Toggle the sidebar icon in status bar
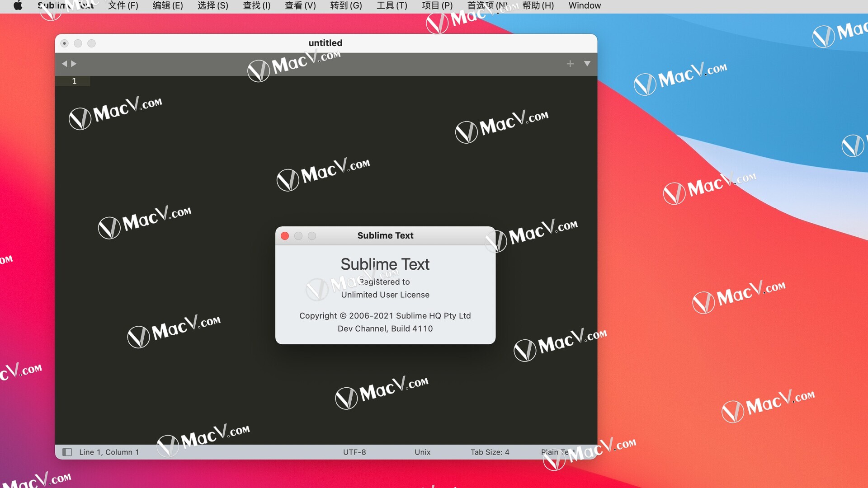Image resolution: width=868 pixels, height=488 pixels. click(67, 452)
